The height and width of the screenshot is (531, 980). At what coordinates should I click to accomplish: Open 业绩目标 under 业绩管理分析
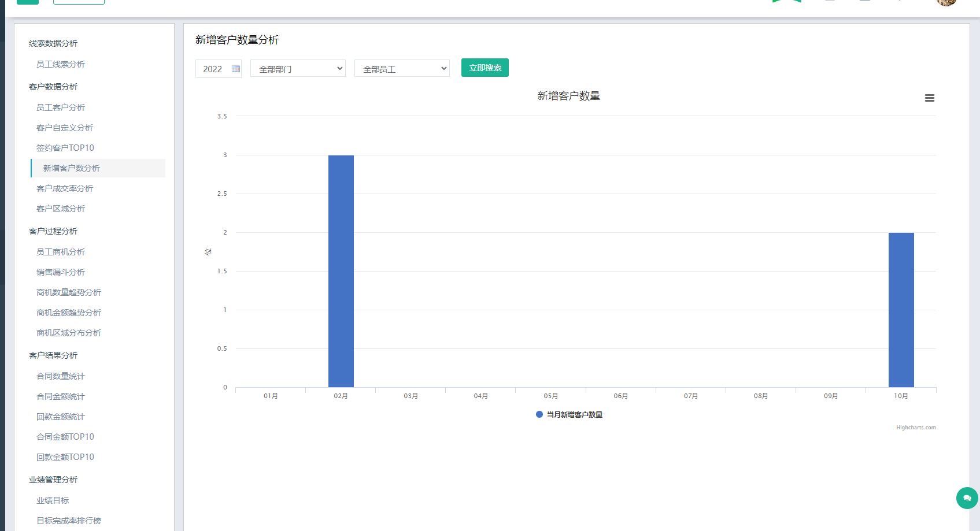tap(52, 500)
